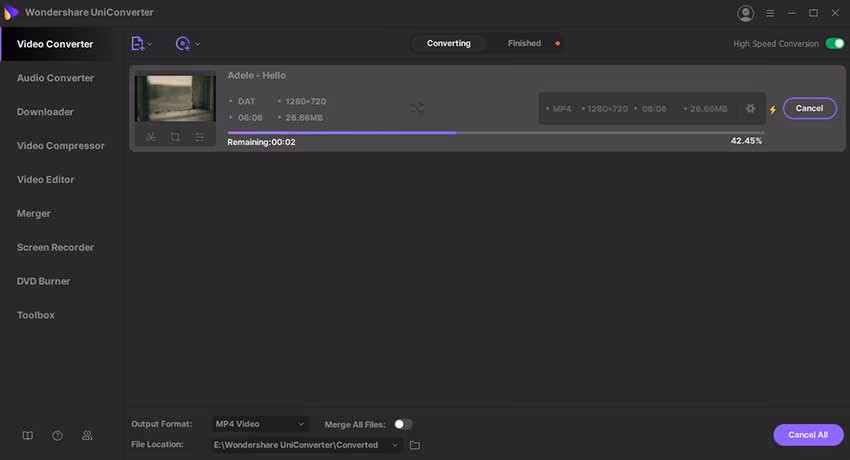Click the Load DVD disc icon
This screenshot has height=460, width=850.
coord(182,44)
